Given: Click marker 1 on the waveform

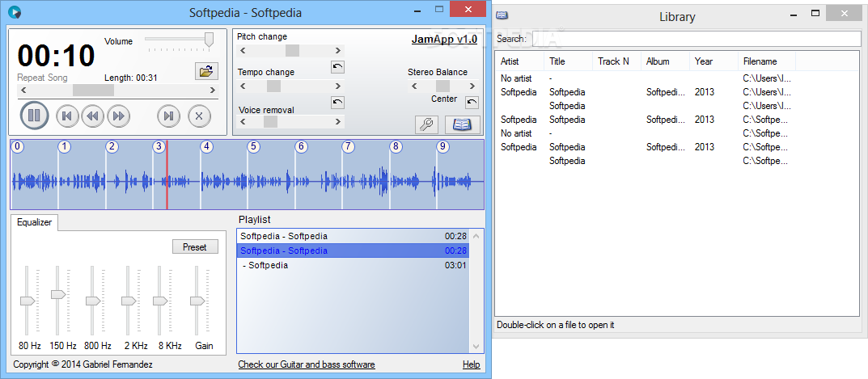Looking at the screenshot, I should point(65,146).
